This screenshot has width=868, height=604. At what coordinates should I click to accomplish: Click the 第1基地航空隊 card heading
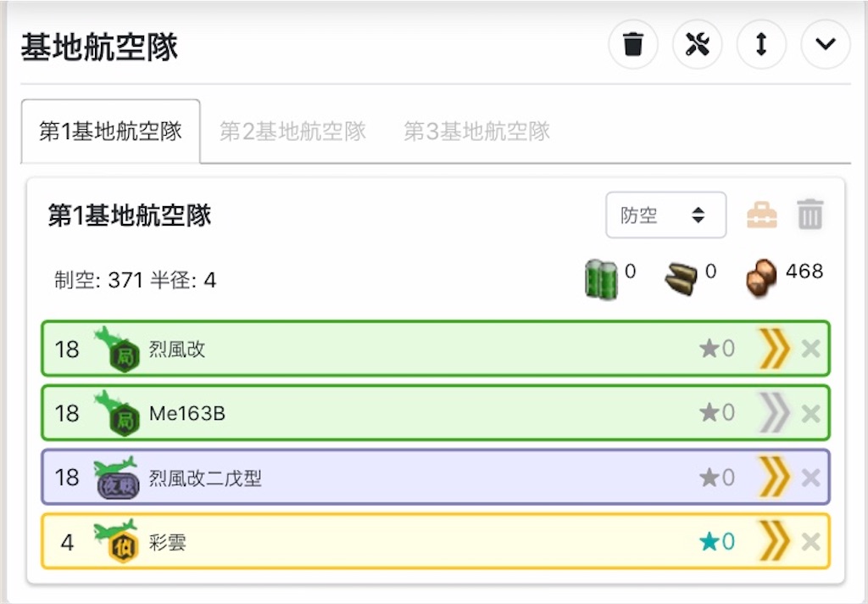click(130, 215)
